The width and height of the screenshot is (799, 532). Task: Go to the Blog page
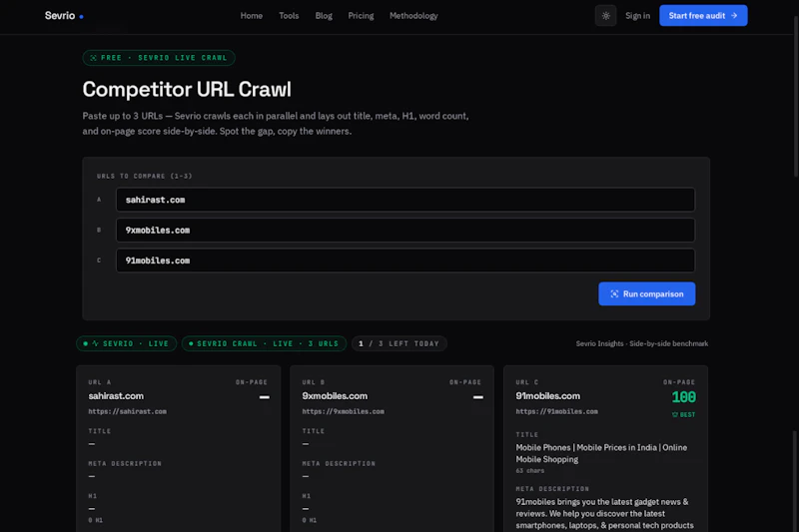click(x=324, y=16)
